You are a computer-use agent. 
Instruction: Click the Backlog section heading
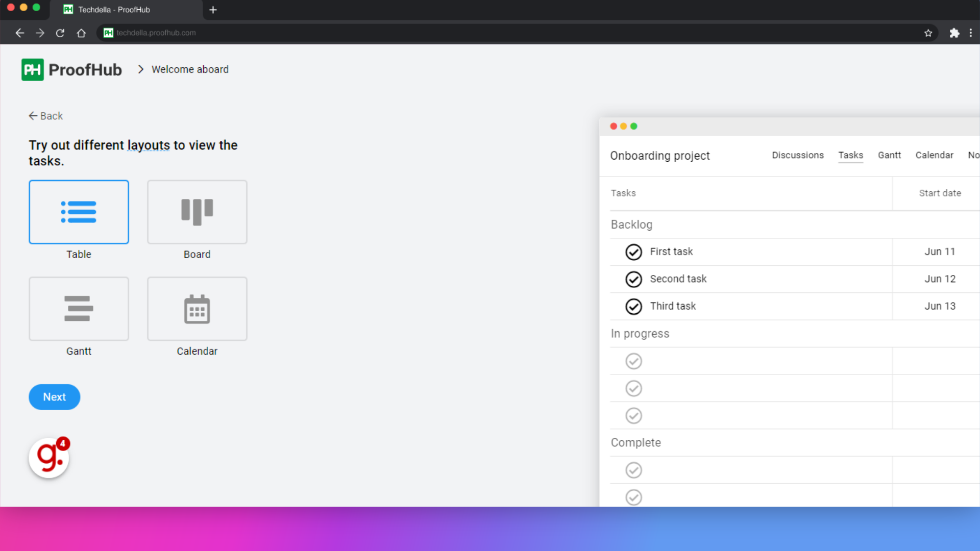[x=631, y=224]
